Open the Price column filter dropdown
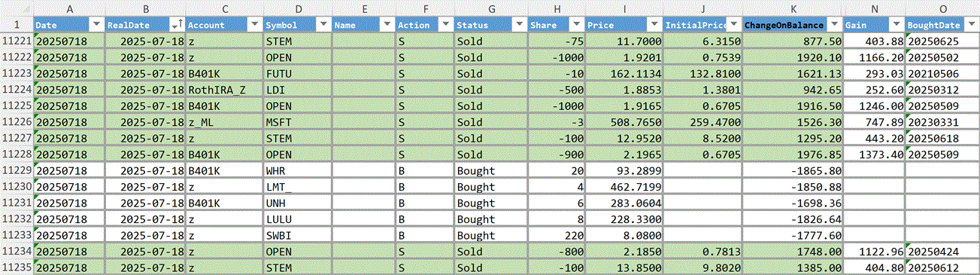The height and width of the screenshot is (275, 980). pos(654,25)
